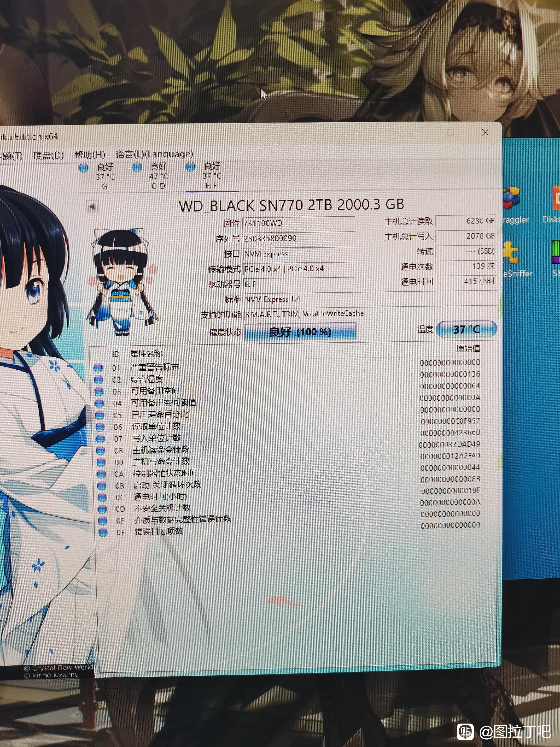This screenshot has height=747, width=560.
Task: Select the 已用寿命百分比 attribute row
Action: click(288, 412)
